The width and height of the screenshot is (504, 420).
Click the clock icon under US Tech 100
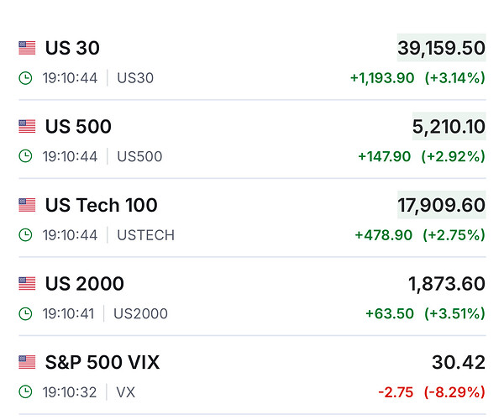pyautogui.click(x=26, y=235)
